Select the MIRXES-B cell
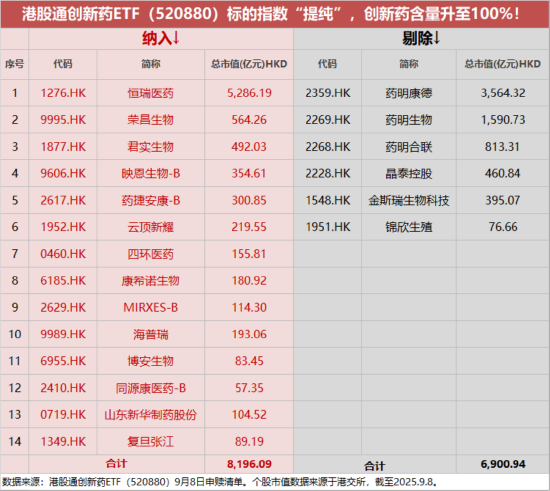The height and width of the screenshot is (491, 550). [150, 308]
